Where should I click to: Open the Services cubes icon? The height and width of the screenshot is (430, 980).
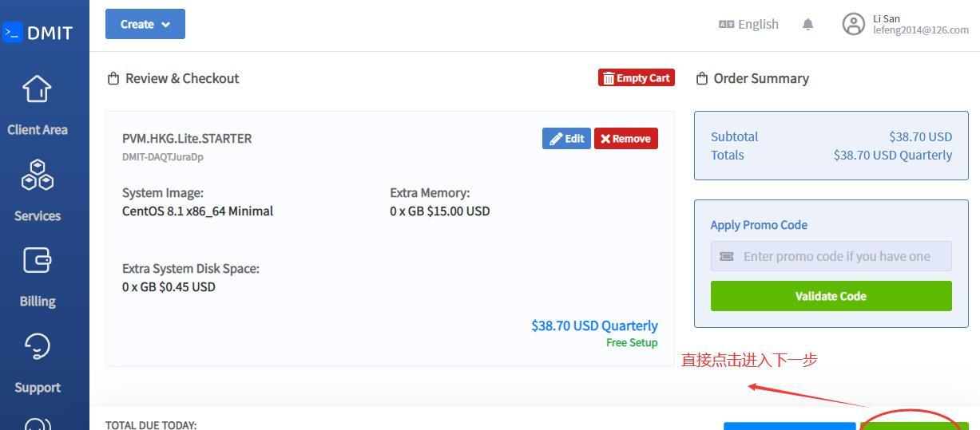point(38,175)
